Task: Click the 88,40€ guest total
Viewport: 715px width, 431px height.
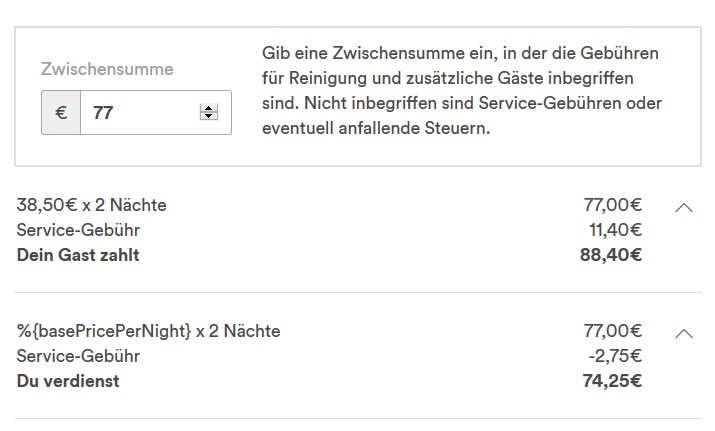Action: click(612, 255)
